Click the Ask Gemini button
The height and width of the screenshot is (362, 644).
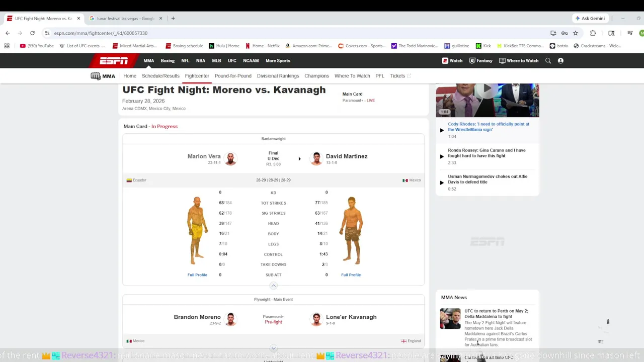coord(590,19)
